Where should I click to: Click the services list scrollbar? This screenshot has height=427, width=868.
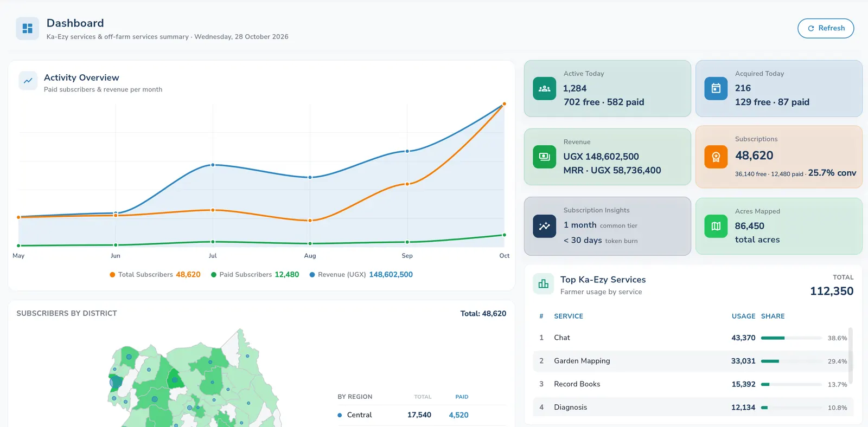coord(850,355)
